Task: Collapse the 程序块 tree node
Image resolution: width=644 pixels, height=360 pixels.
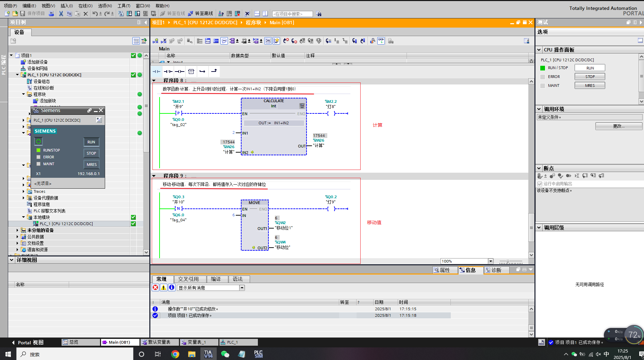Action: [23, 94]
